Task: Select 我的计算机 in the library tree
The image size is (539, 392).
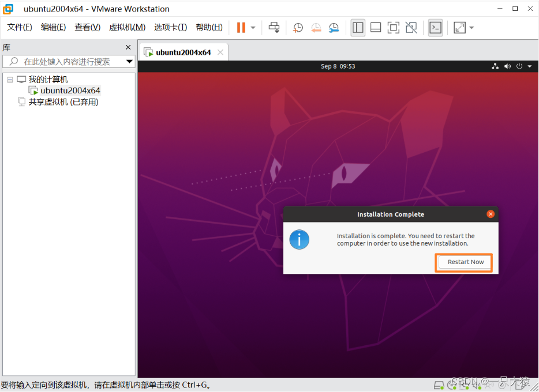Action: (x=48, y=80)
